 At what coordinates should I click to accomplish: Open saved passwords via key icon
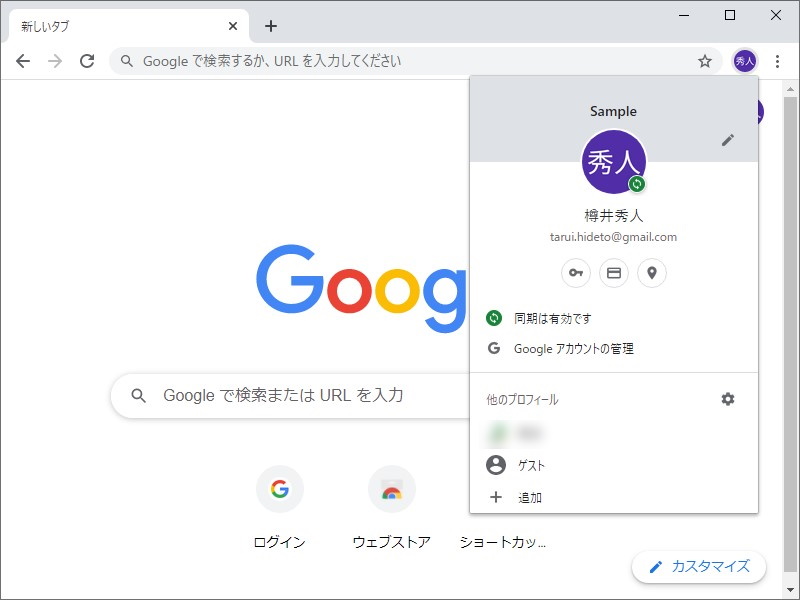pyautogui.click(x=576, y=273)
